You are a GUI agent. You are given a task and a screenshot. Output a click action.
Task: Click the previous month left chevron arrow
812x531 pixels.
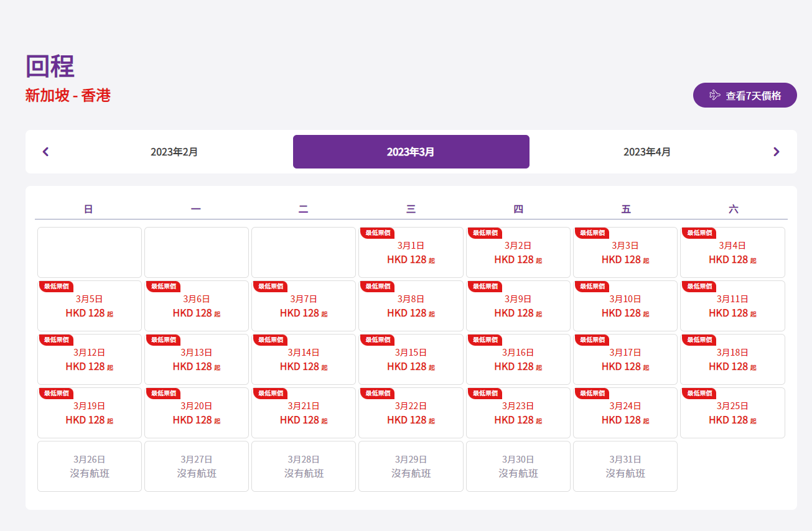(x=45, y=152)
